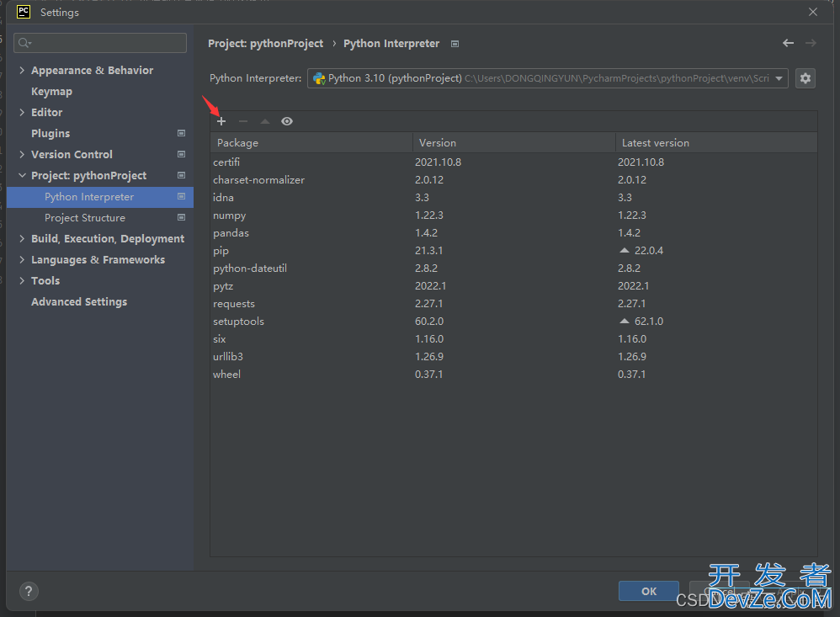Select the six package row
This screenshot has height=617, width=840.
513,339
